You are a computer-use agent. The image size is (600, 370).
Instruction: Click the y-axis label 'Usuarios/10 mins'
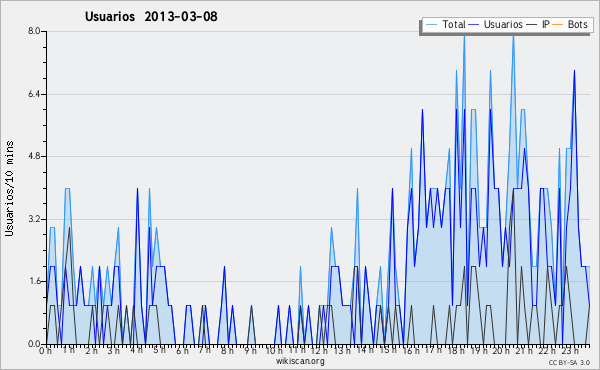pos(9,188)
